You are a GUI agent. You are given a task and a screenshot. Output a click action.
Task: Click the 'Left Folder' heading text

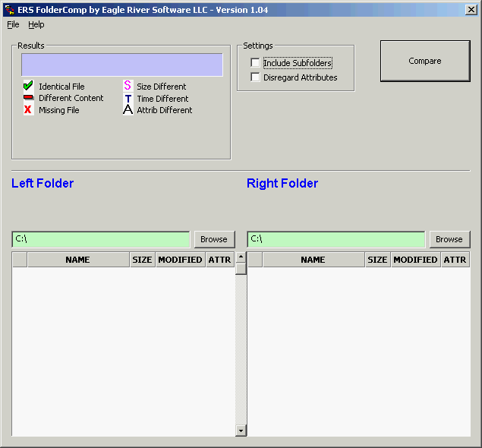tap(43, 183)
